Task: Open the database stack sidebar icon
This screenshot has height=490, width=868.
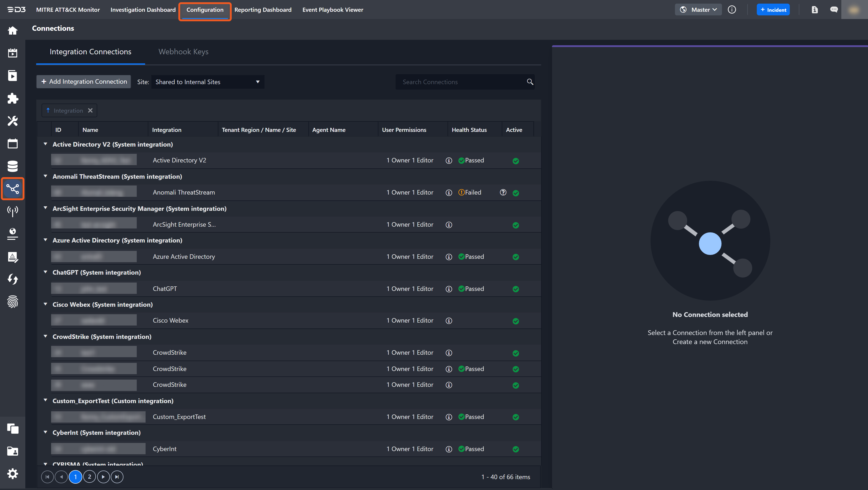Action: click(x=12, y=166)
